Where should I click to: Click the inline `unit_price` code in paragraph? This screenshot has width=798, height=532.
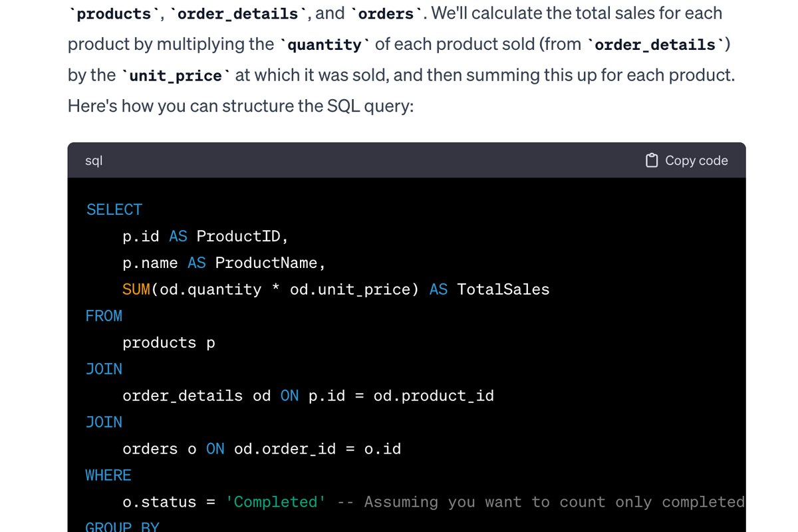click(x=176, y=75)
